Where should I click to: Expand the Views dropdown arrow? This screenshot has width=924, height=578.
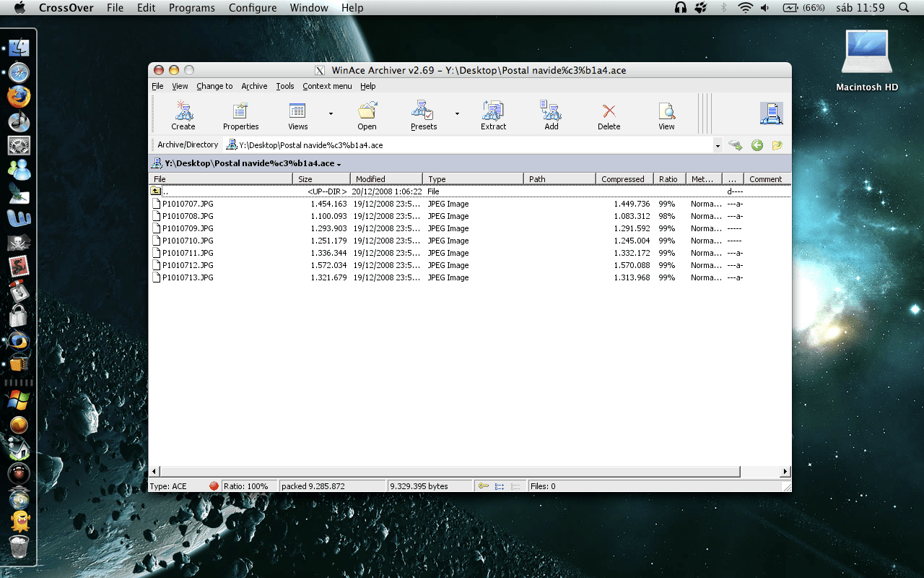click(331, 113)
